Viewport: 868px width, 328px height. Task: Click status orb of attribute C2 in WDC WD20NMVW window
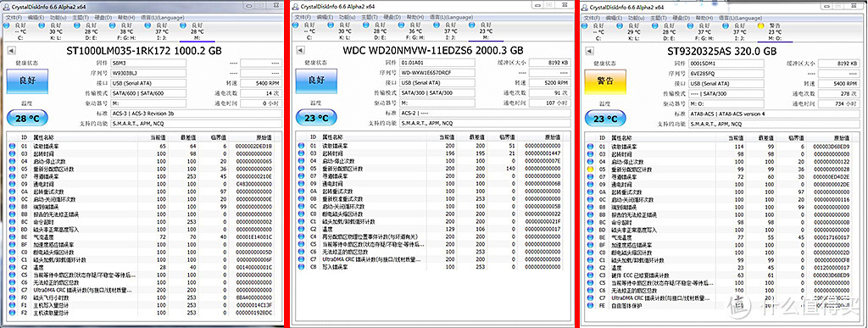coord(302,229)
